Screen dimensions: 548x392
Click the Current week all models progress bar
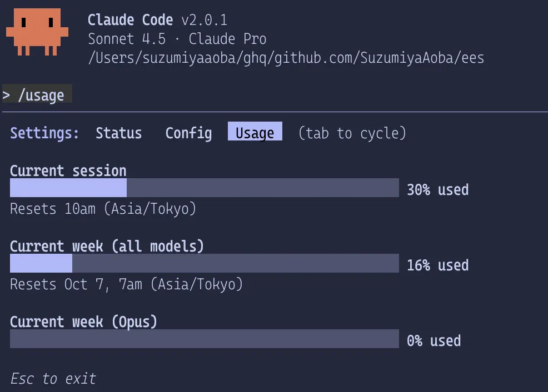pos(204,263)
